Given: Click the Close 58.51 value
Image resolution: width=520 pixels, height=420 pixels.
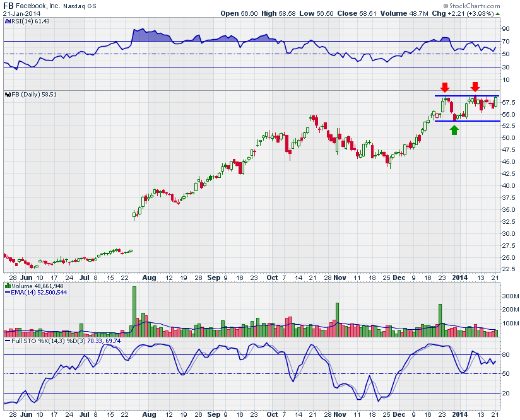Looking at the screenshot, I should tap(357, 14).
